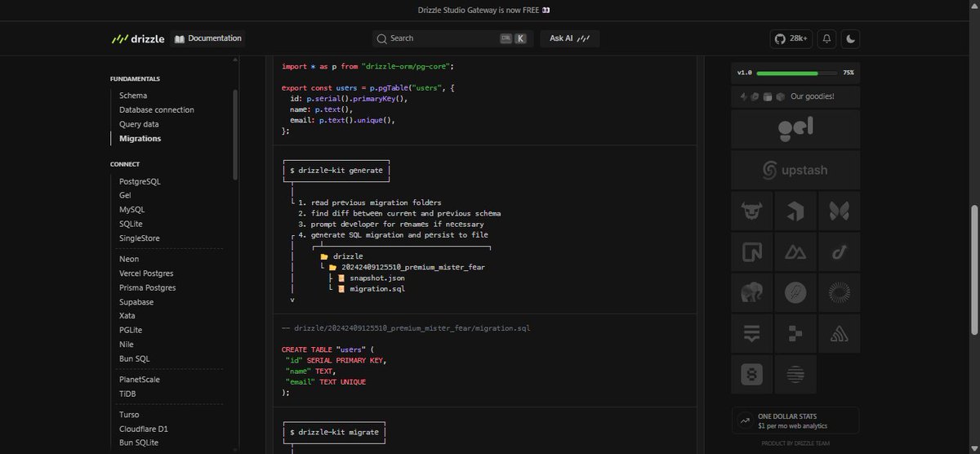The width and height of the screenshot is (980, 454).
Task: Open PlanetScale connect guide
Action: point(140,380)
